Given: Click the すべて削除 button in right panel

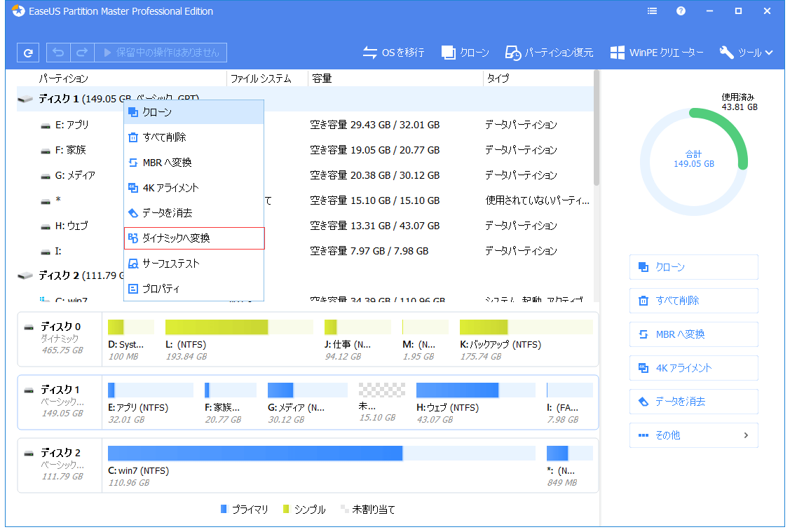Looking at the screenshot, I should point(693,301).
